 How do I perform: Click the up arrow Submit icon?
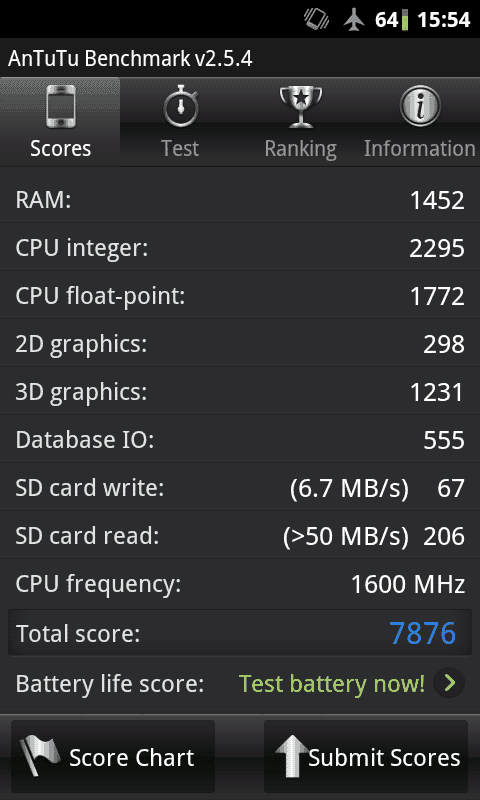[292, 756]
